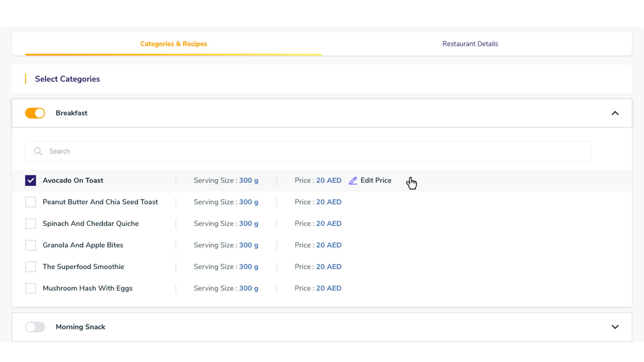Click the Morning Snack category label

80,327
